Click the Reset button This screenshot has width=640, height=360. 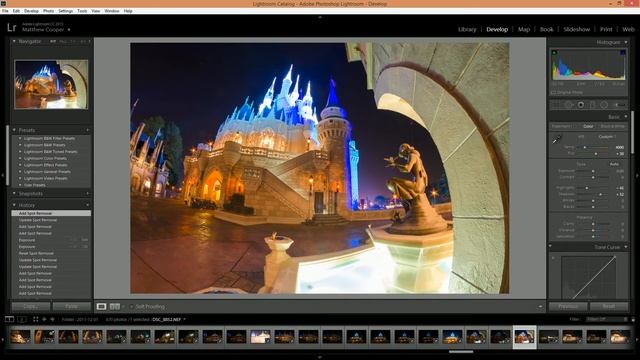click(x=609, y=306)
